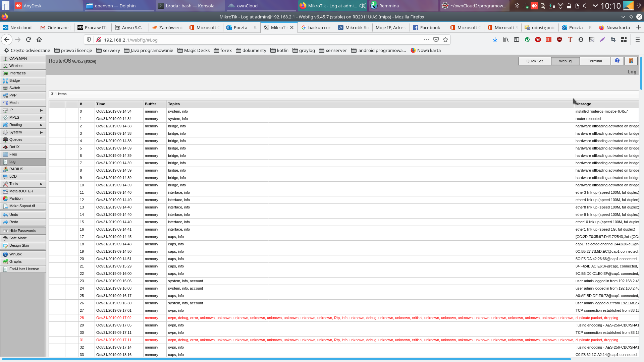Screen dimensions: 644x362
Task: Open the Files sidebar item
Action: [x=13, y=155]
